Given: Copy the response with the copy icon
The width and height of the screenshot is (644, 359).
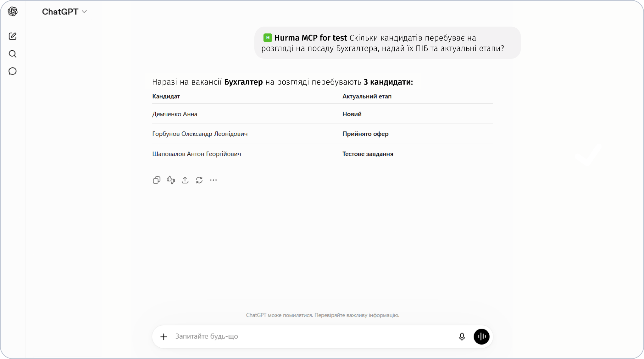Looking at the screenshot, I should coord(156,180).
